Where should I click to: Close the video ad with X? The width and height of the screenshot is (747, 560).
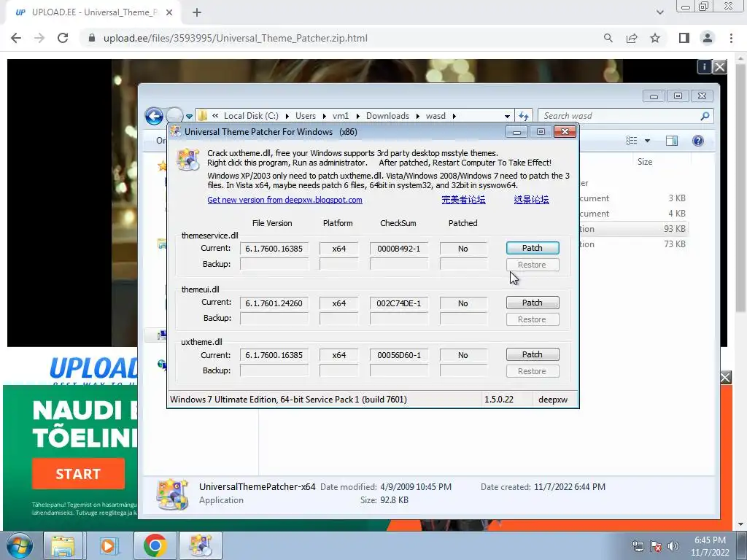pos(719,66)
